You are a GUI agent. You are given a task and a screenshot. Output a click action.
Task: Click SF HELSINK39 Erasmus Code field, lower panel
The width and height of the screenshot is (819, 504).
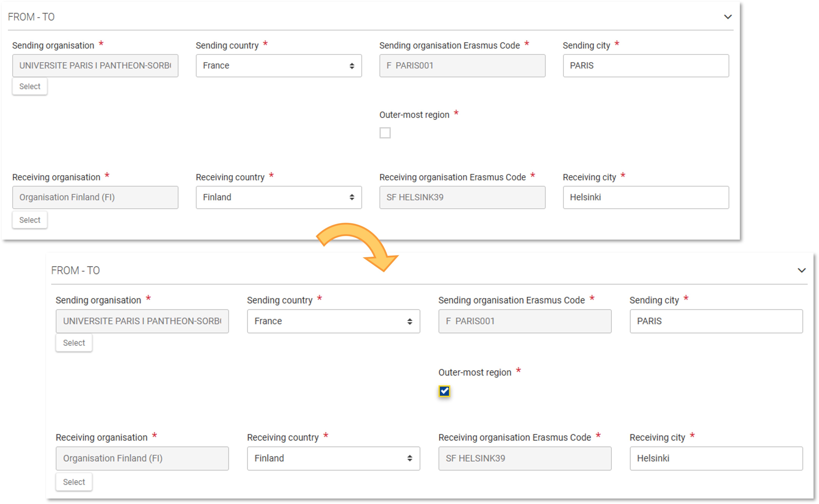[x=525, y=458]
